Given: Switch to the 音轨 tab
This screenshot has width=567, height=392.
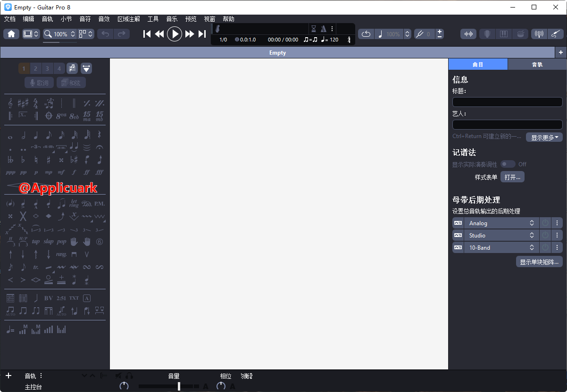Looking at the screenshot, I should [537, 64].
